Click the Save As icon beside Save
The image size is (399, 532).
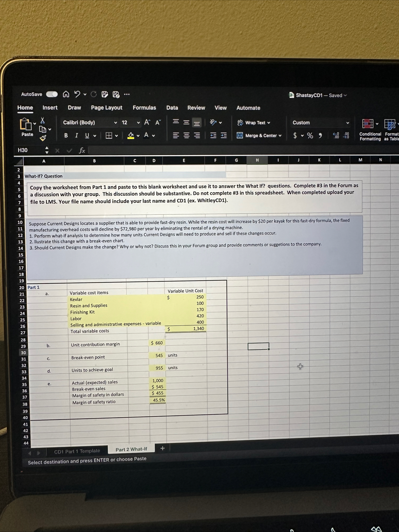(116, 94)
